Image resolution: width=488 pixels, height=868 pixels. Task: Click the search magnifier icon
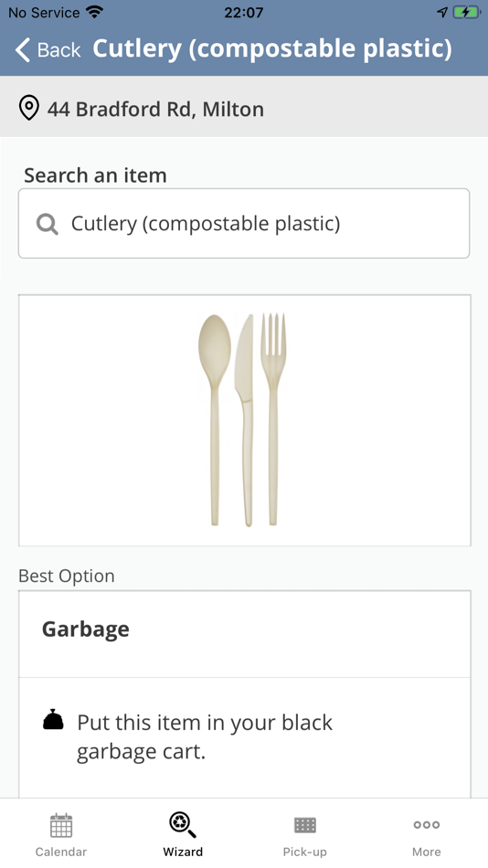click(48, 224)
